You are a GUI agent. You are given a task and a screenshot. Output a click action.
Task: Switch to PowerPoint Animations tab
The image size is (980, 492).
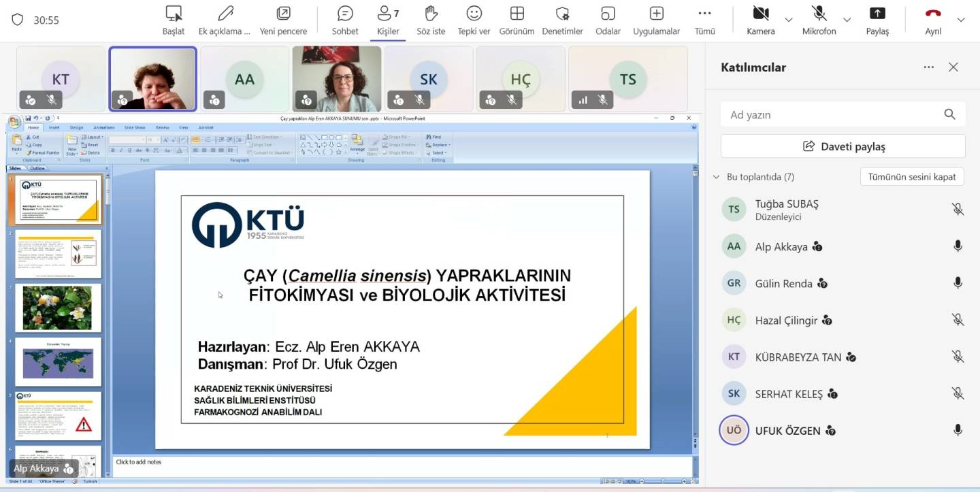[x=104, y=127]
